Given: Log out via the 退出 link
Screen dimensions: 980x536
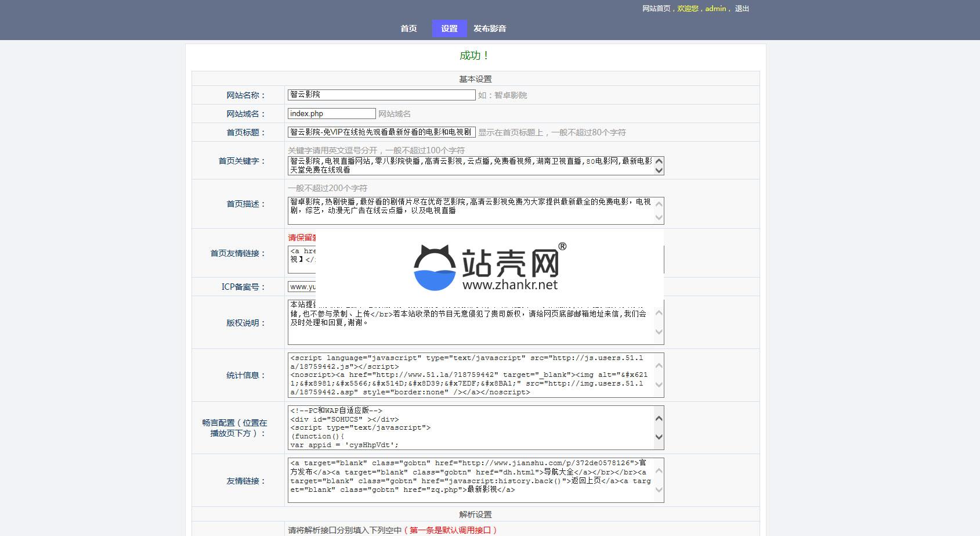Looking at the screenshot, I should 742,9.
